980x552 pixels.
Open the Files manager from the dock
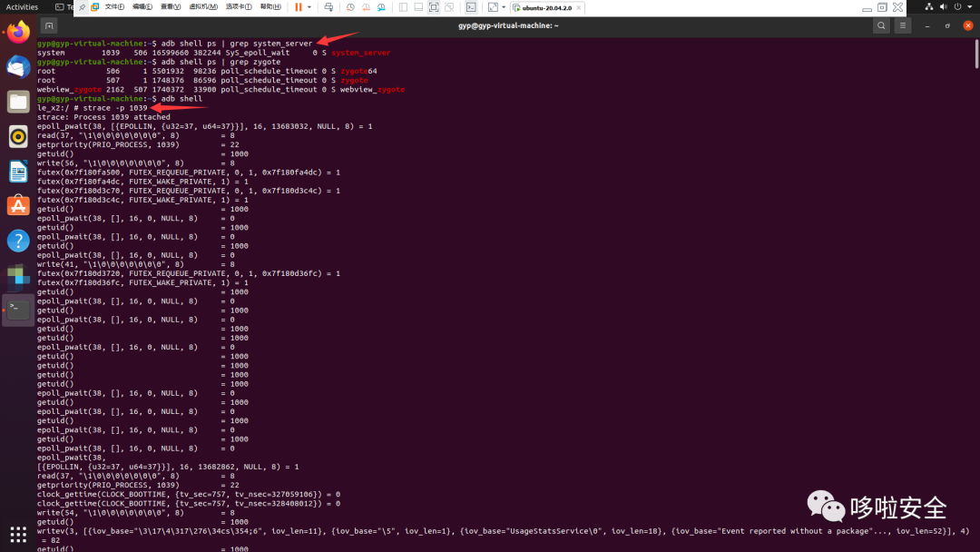(18, 102)
